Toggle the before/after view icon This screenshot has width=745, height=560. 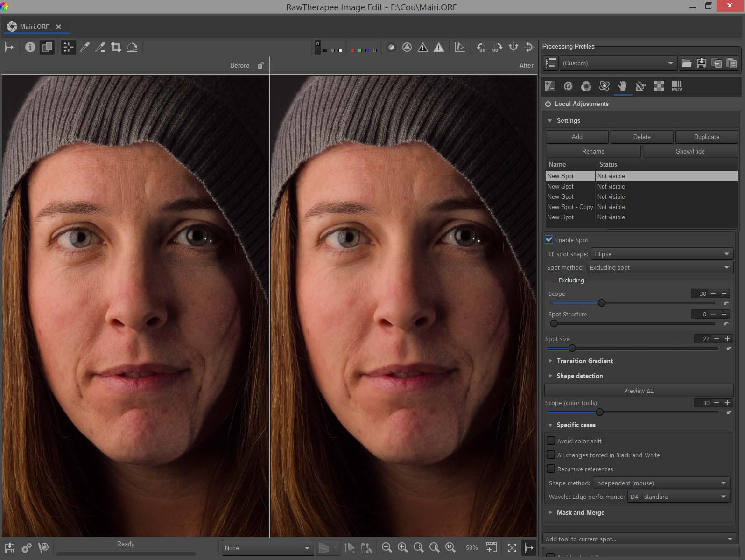(x=47, y=47)
